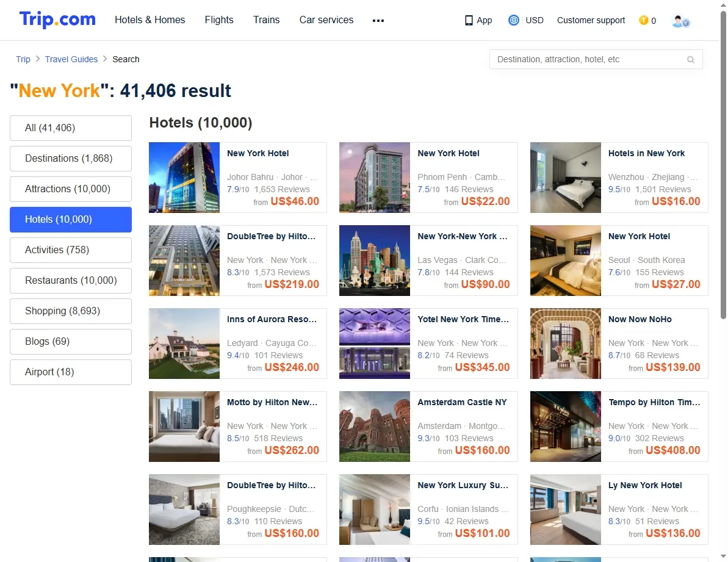Click Ly New York Hotel title
The width and height of the screenshot is (728, 562).
(645, 486)
